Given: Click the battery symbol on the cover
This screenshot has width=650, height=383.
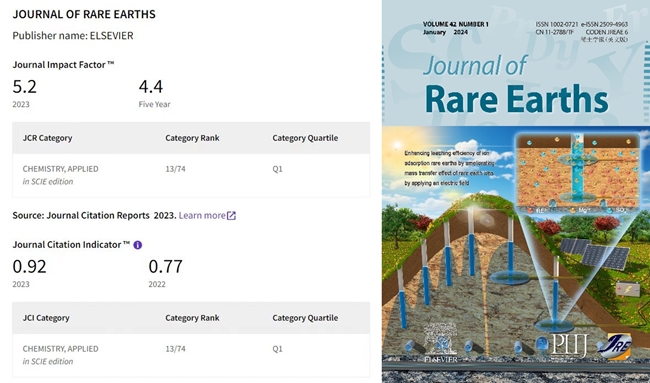Looking at the screenshot, I should point(628,289).
